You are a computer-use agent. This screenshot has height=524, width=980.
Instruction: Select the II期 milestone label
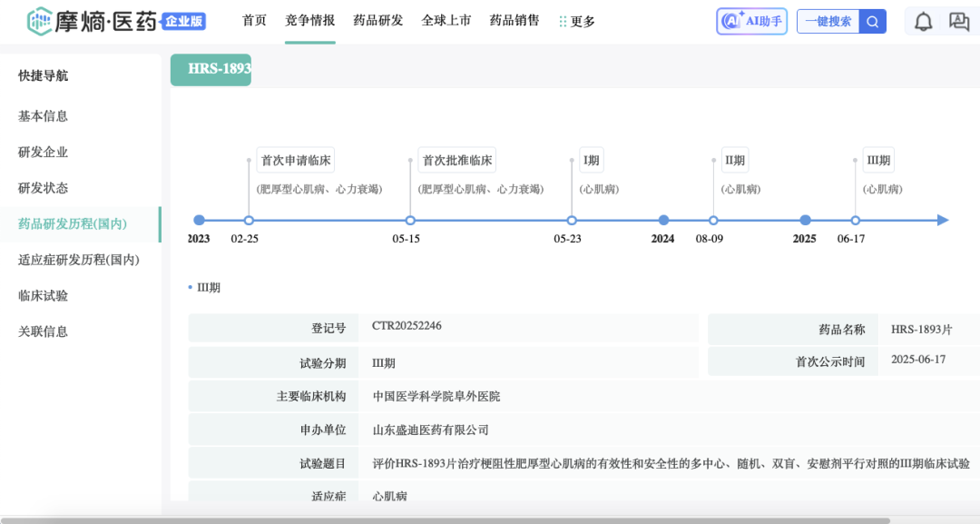734,161
